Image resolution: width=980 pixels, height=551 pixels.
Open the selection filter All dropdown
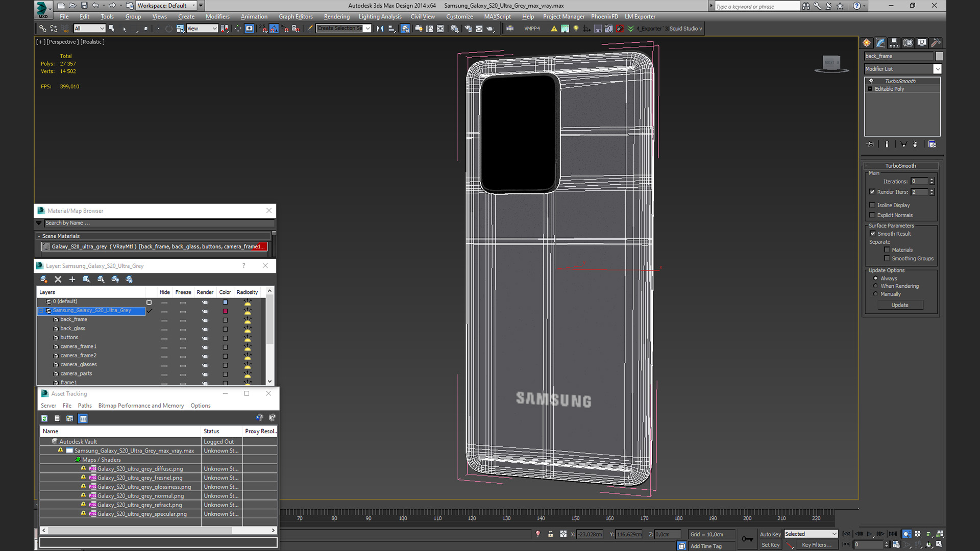[x=89, y=29]
